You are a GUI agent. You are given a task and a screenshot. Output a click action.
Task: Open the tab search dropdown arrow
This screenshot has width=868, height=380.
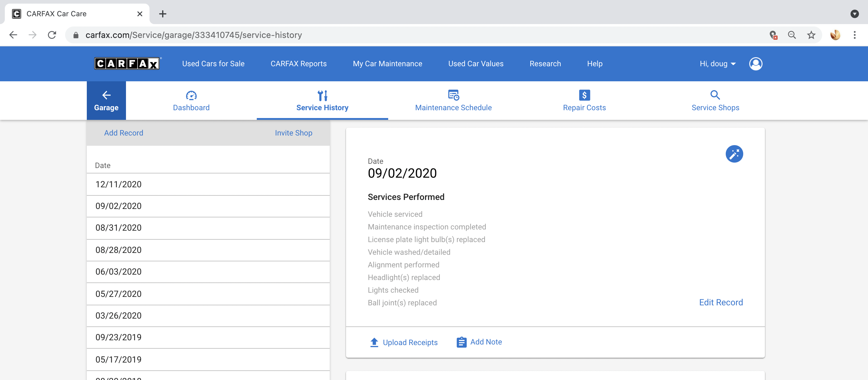pyautogui.click(x=854, y=14)
